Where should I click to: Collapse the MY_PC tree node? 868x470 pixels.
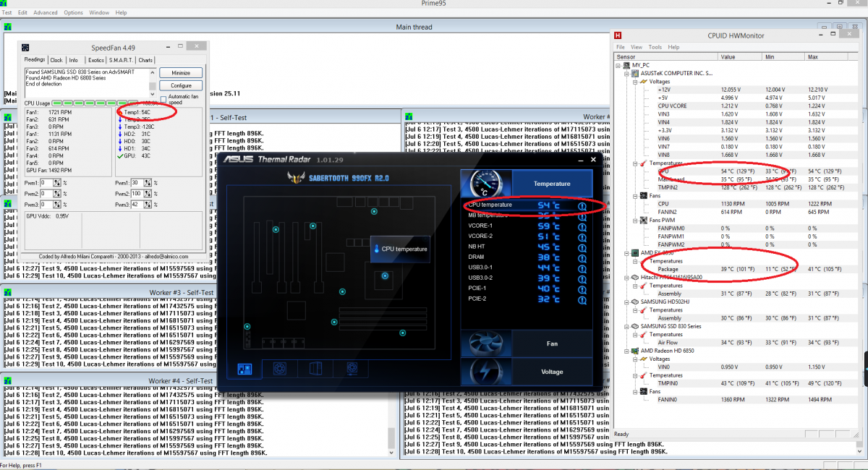(x=618, y=65)
